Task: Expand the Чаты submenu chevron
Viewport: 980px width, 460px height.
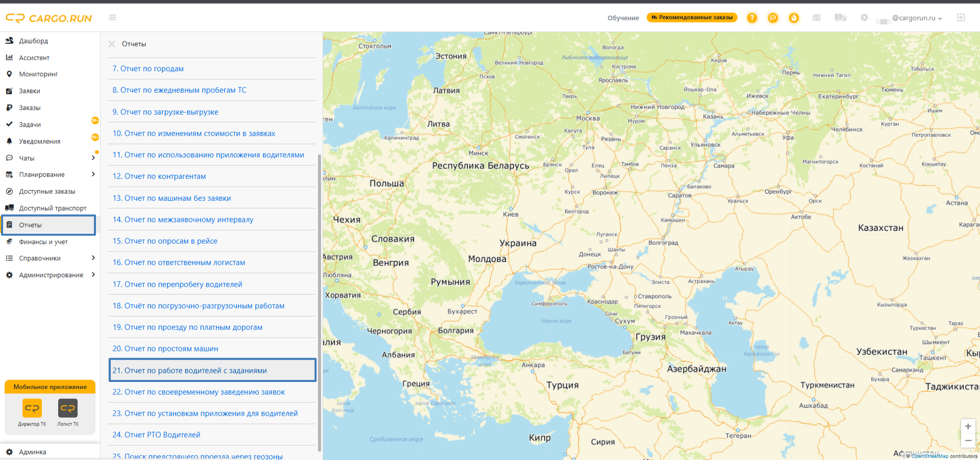Action: 93,158
